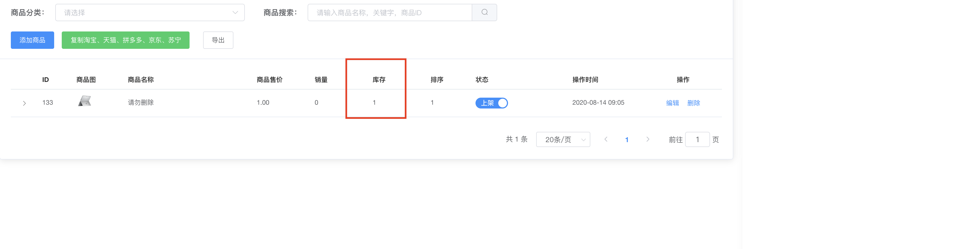Screen dimensions: 980x249
Task: Click the 前往 page jump input box
Action: 697,140
